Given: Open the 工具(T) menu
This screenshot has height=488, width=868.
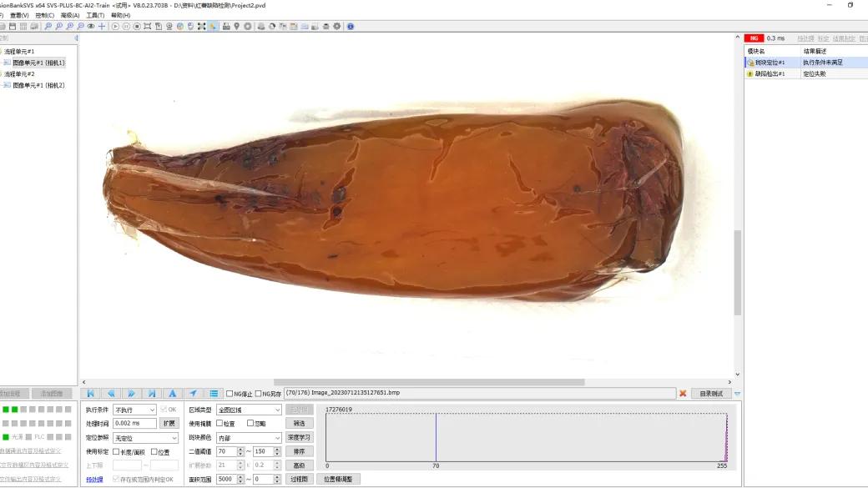Looking at the screenshot, I should click(x=95, y=15).
